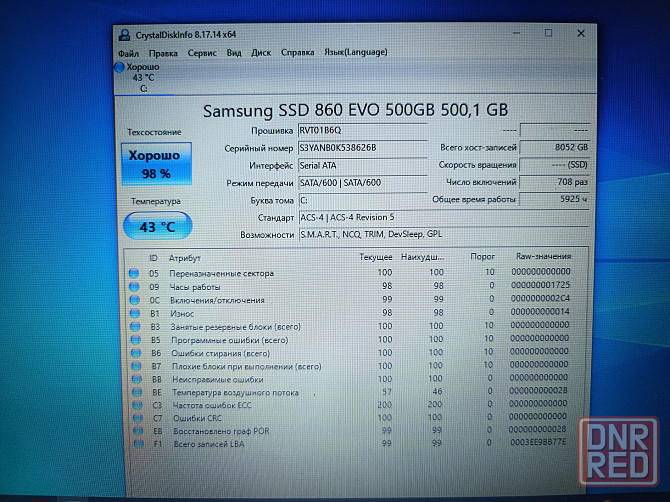670x502 pixels.
Task: Click the status dot for attribute 09
Action: coord(134,287)
